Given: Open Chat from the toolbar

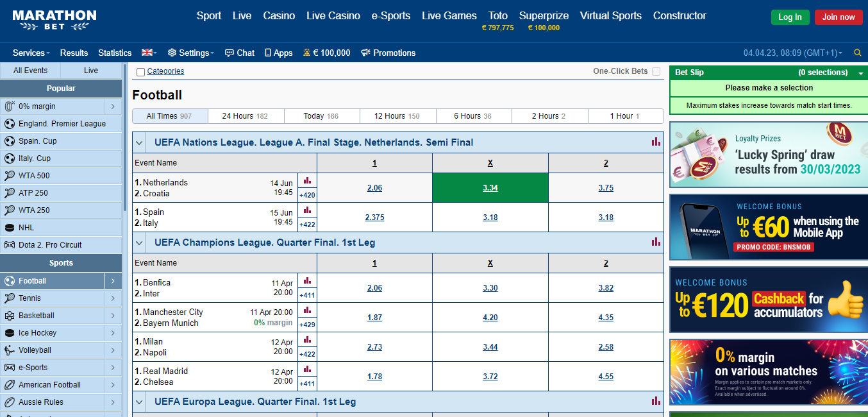Looking at the screenshot, I should (x=240, y=53).
